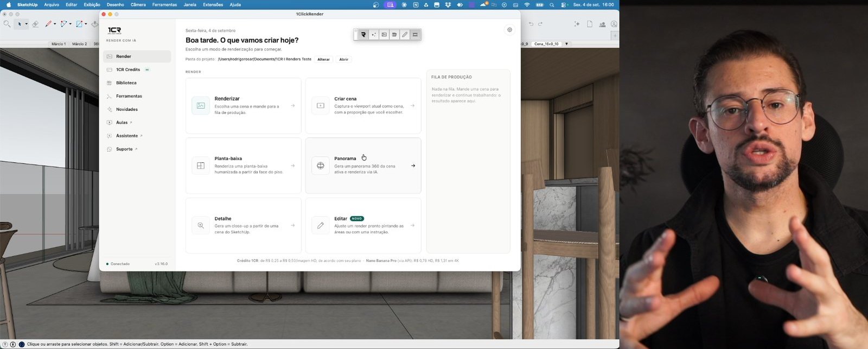The image size is (868, 349).
Task: Open the Arquivo menu
Action: click(x=52, y=5)
